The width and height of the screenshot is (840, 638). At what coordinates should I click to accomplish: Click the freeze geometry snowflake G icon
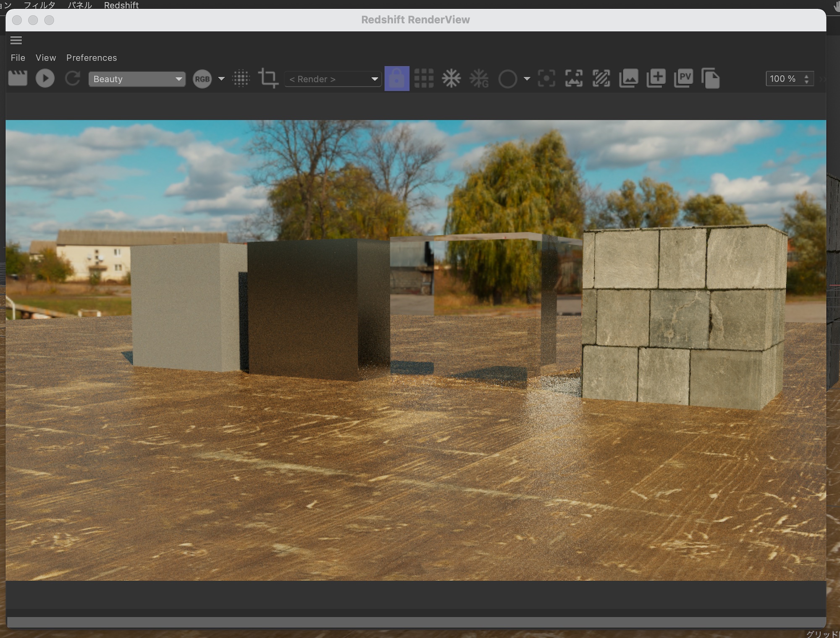[x=479, y=78]
